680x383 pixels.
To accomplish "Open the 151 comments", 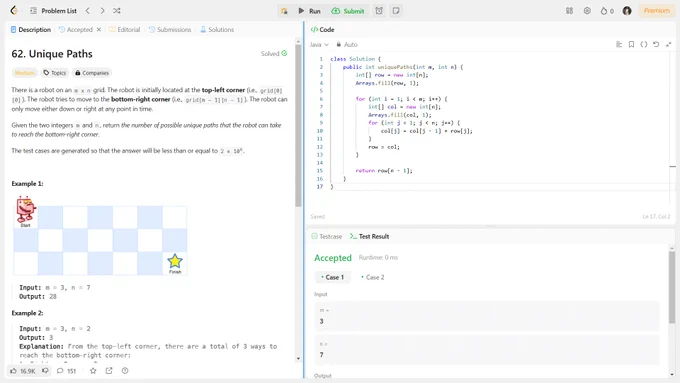I will [x=66, y=371].
